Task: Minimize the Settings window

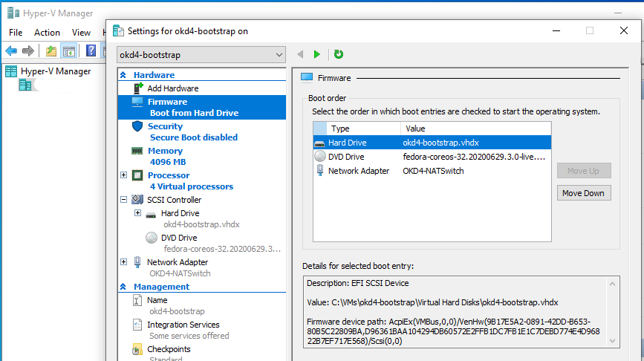Action: pos(556,30)
